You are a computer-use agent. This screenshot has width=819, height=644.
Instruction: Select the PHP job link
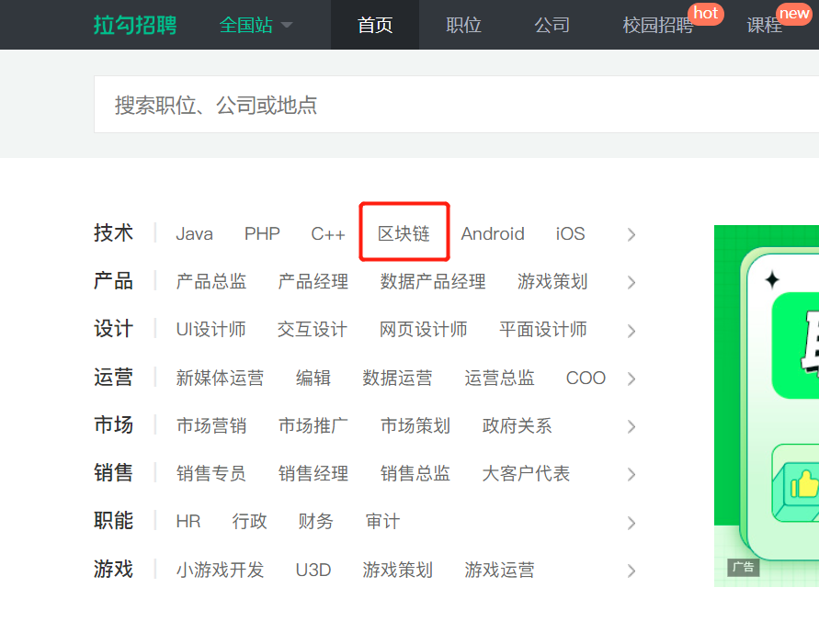point(262,233)
